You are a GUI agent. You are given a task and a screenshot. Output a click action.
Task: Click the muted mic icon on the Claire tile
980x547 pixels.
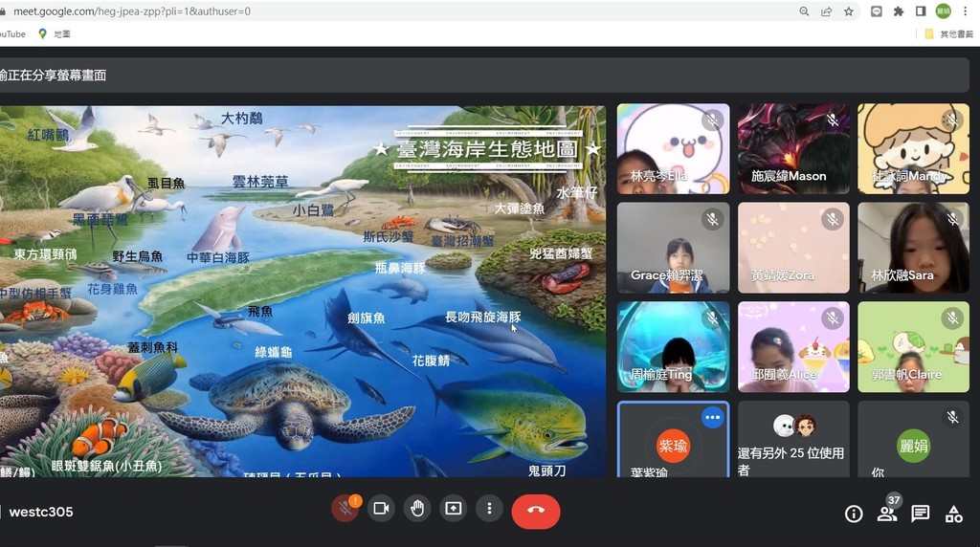click(x=952, y=318)
